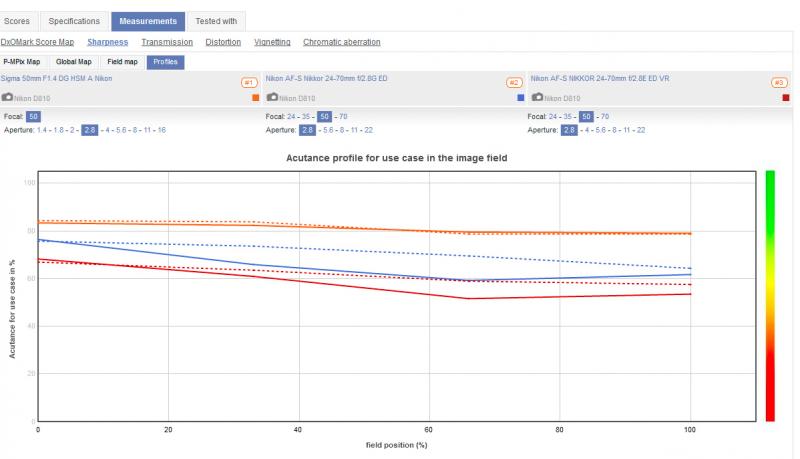
Task: Select the Measurements tab
Action: click(x=148, y=21)
